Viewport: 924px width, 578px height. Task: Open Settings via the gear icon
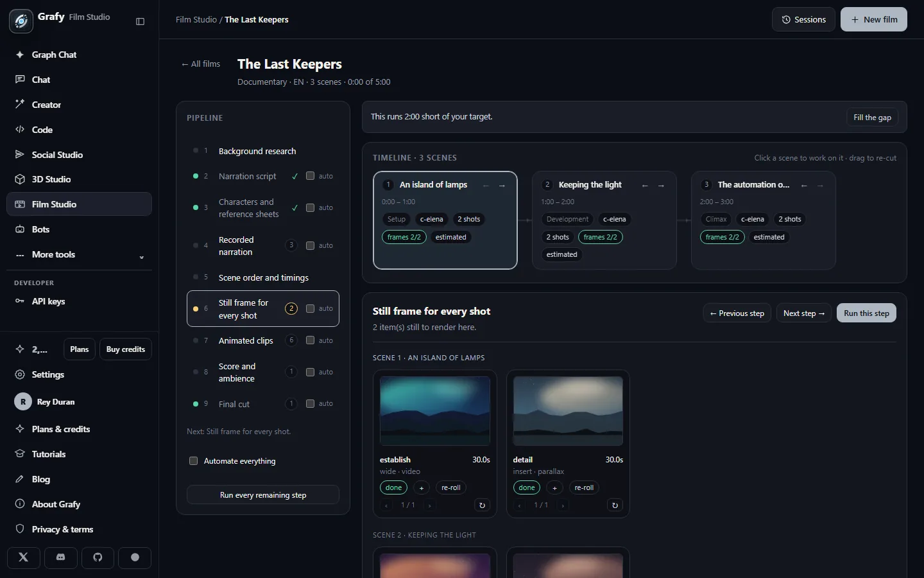pyautogui.click(x=20, y=374)
